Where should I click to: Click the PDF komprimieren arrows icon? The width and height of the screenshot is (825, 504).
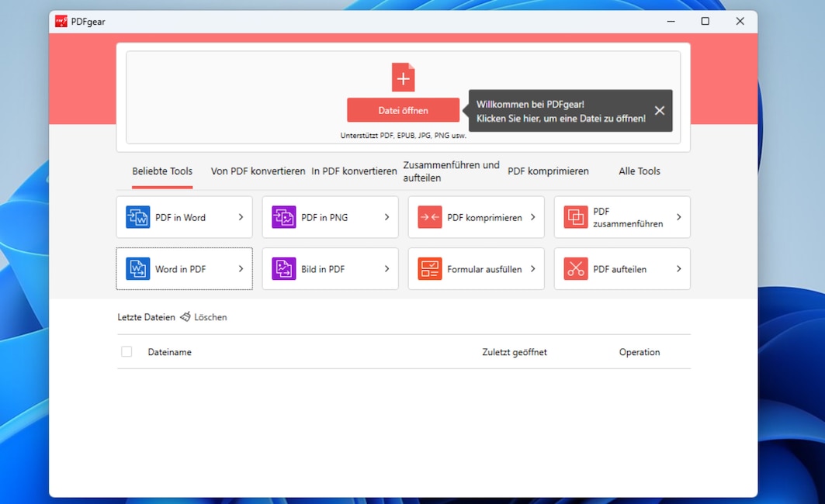point(430,217)
